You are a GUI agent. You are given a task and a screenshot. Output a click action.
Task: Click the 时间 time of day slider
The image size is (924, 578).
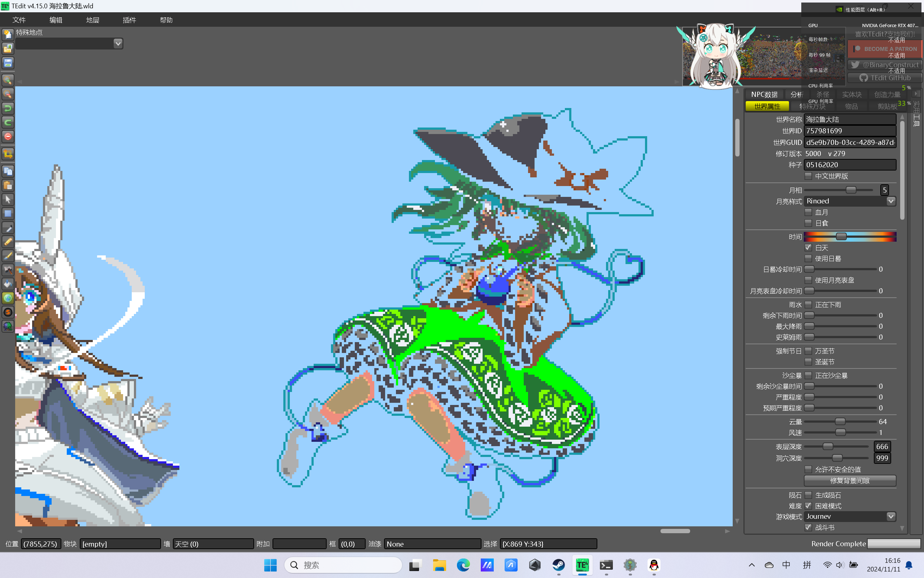(x=850, y=237)
